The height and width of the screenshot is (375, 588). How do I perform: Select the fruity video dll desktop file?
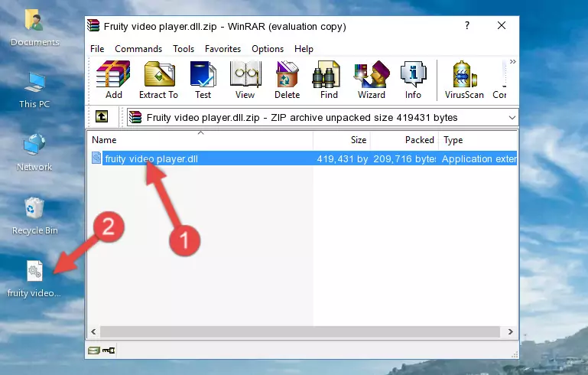click(x=34, y=279)
